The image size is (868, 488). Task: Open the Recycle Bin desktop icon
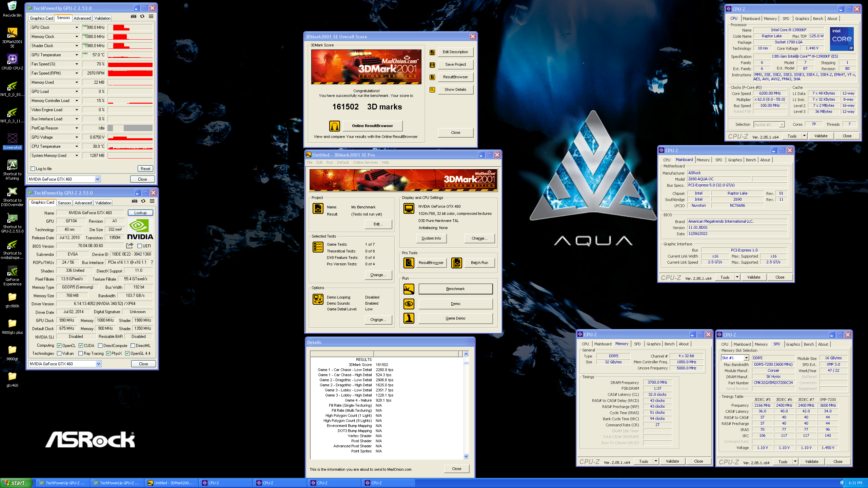coord(12,9)
